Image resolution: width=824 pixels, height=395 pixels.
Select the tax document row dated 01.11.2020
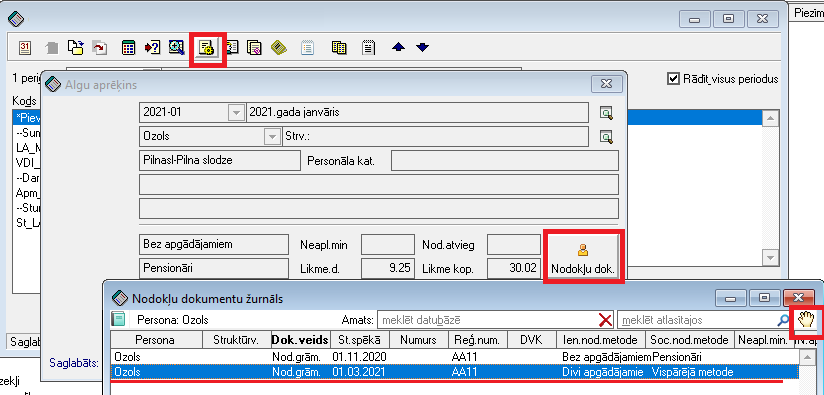click(454, 357)
